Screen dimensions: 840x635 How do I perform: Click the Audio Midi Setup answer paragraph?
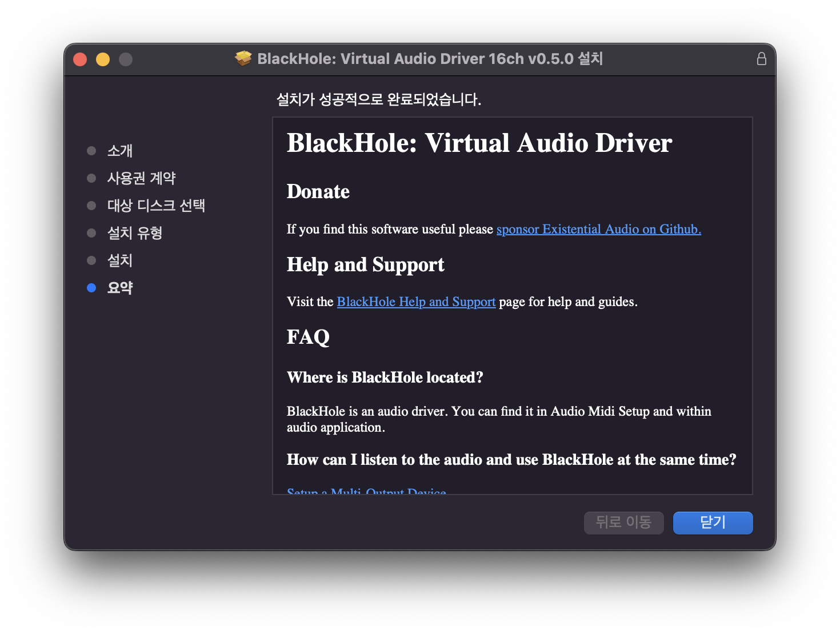[x=499, y=419]
